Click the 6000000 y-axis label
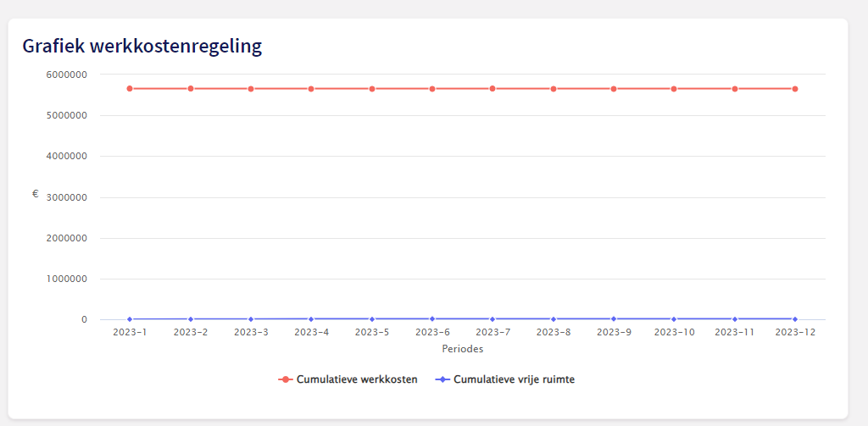This screenshot has width=868, height=426. click(x=67, y=75)
